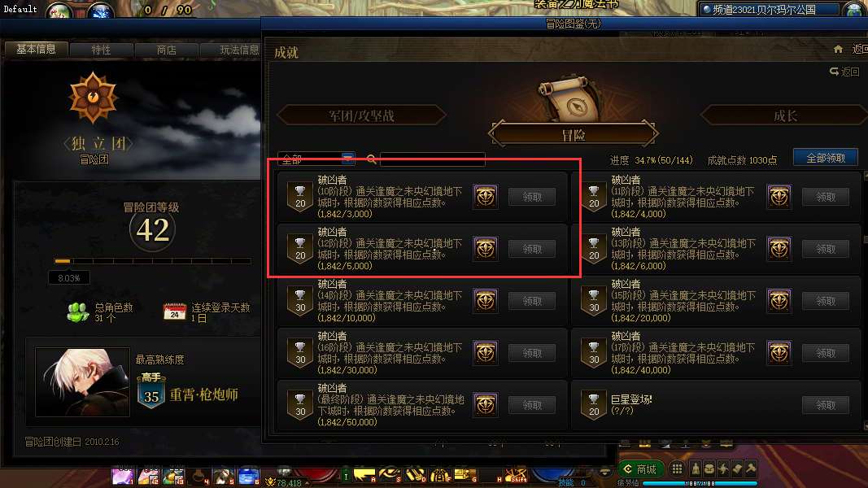Click the trophy badge of 巨星登场 achievement
The width and height of the screenshot is (868, 488).
594,405
